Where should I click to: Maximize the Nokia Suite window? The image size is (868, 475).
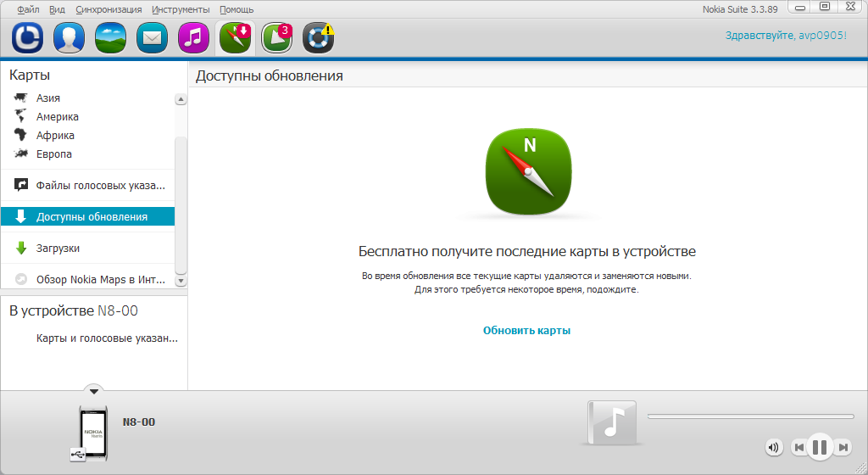click(x=825, y=7)
